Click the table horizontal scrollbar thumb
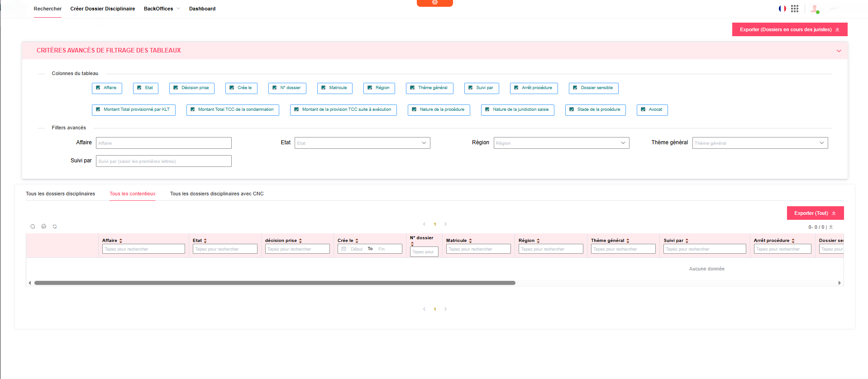The image size is (868, 379). [x=275, y=283]
